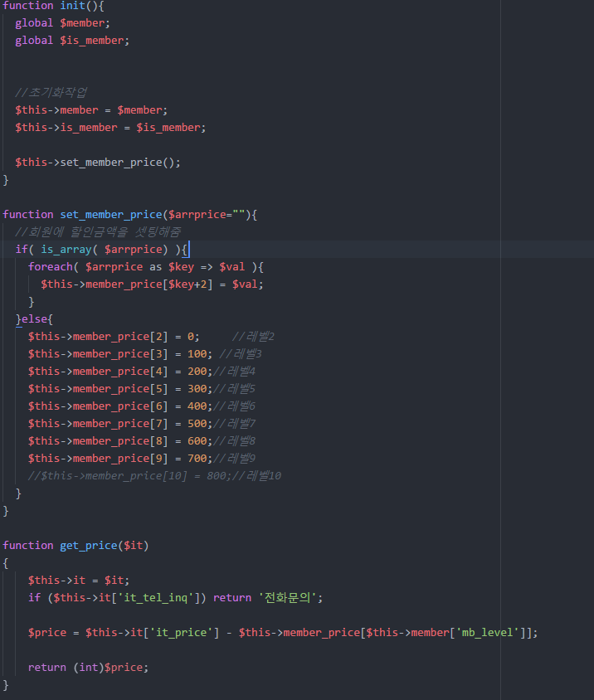The width and height of the screenshot is (594, 700).
Task: Click the '전화문의' return string
Action: click(290, 598)
